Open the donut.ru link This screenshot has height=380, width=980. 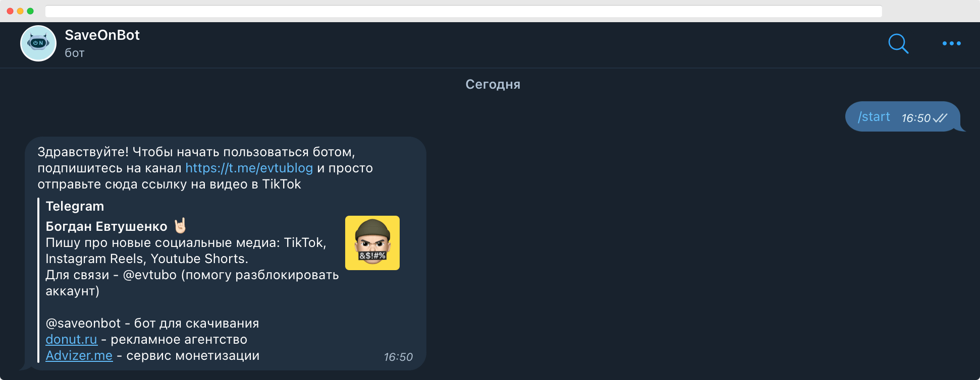[71, 340]
